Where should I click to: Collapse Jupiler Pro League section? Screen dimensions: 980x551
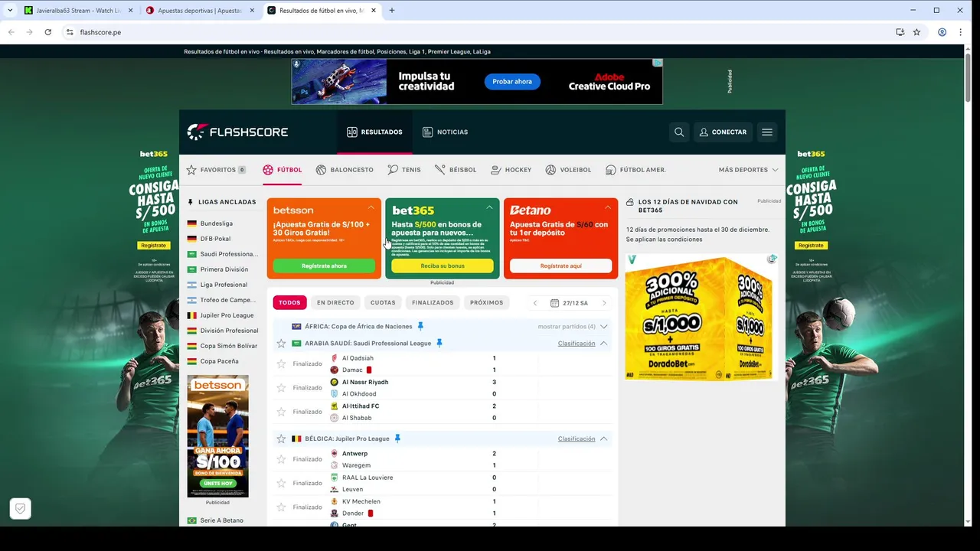[604, 439]
